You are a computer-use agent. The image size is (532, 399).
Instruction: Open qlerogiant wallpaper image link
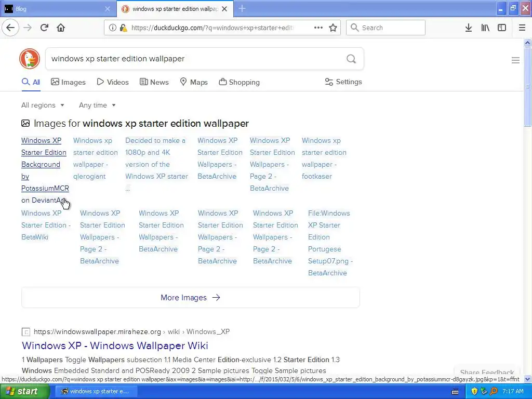coord(96,158)
